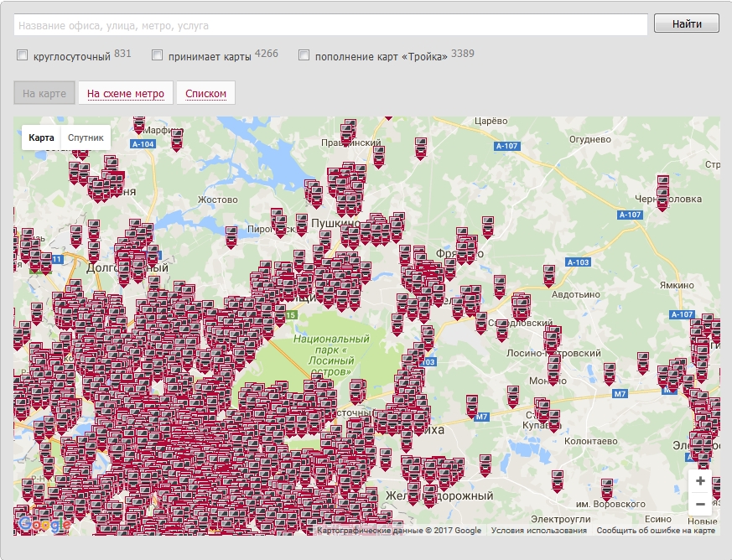The height and width of the screenshot is (560, 732).
Task: Zoom in on the map
Action: click(700, 481)
